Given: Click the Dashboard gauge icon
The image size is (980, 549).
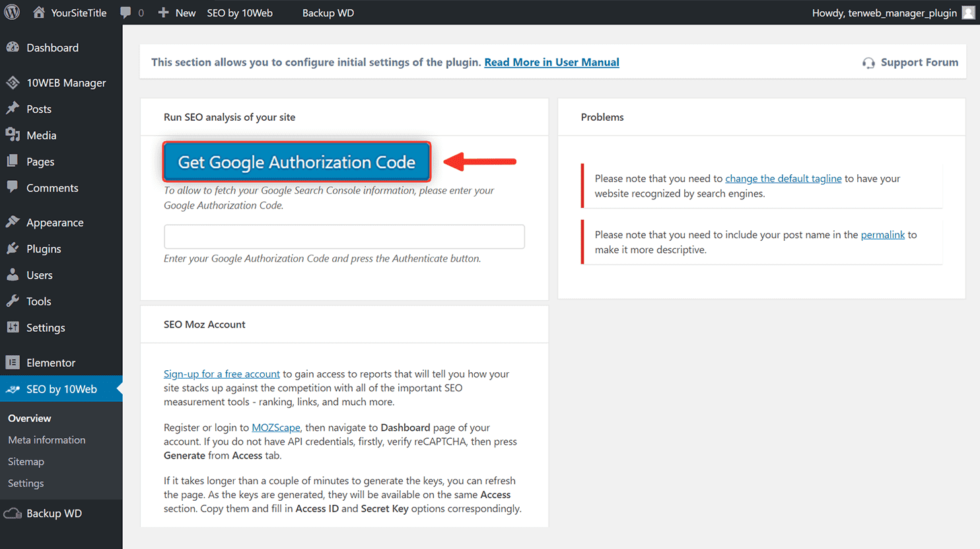Looking at the screenshot, I should (13, 48).
